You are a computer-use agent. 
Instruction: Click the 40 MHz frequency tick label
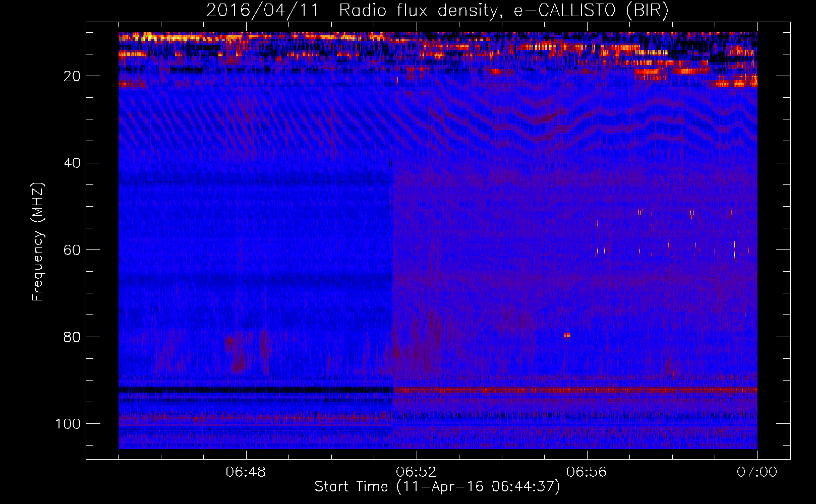point(72,163)
